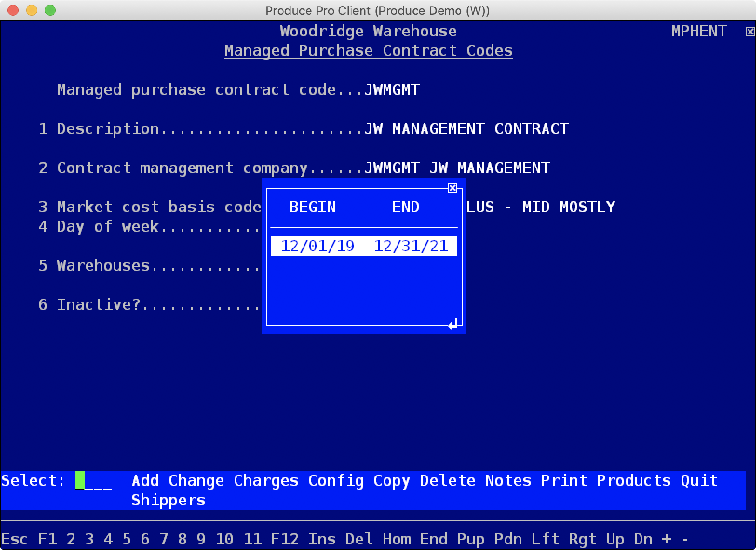The image size is (756, 550).
Task: Click the Description field line 1
Action: pos(303,129)
